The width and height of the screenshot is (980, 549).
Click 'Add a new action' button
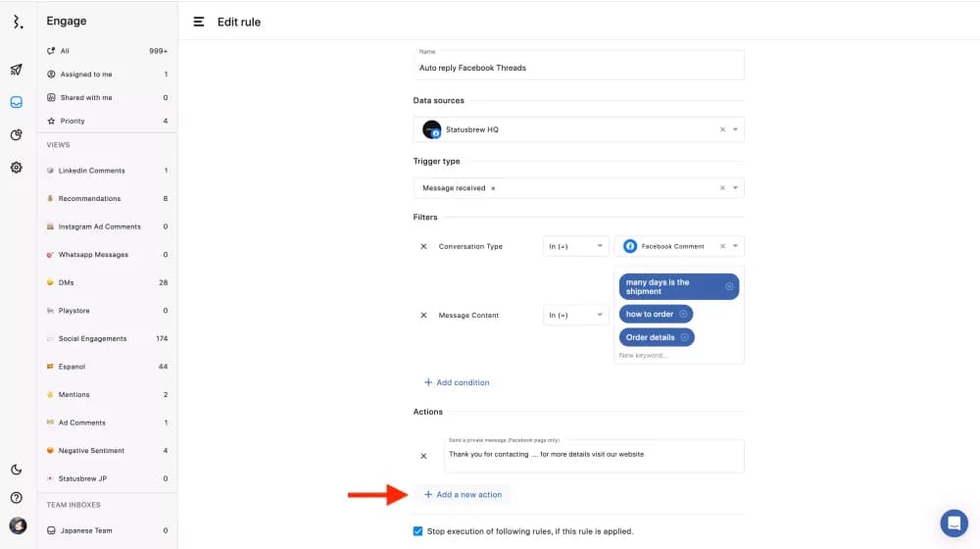(x=463, y=495)
